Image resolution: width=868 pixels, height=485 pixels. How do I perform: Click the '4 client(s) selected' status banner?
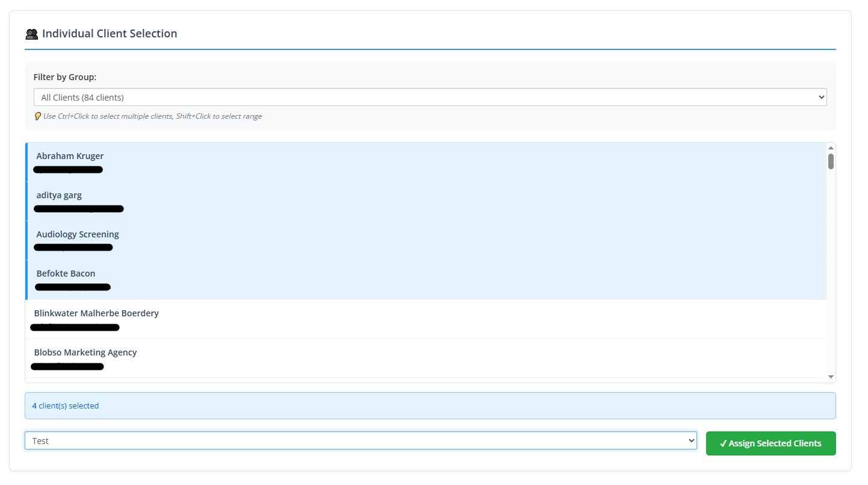tap(430, 406)
